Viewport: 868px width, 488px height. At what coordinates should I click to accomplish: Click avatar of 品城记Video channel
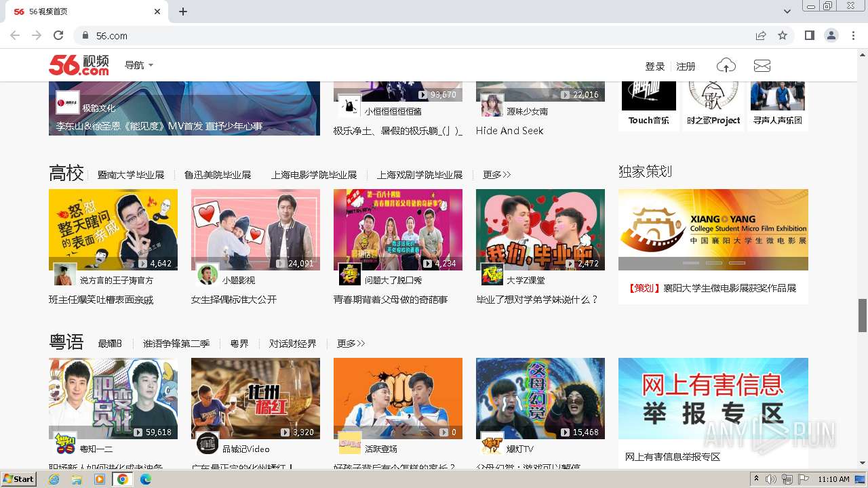208,443
